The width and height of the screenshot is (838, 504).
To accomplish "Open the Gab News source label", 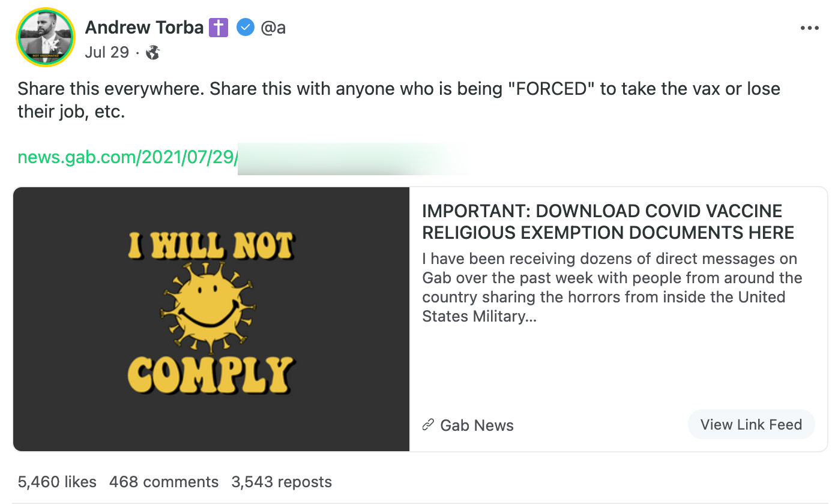I will pos(477,425).
